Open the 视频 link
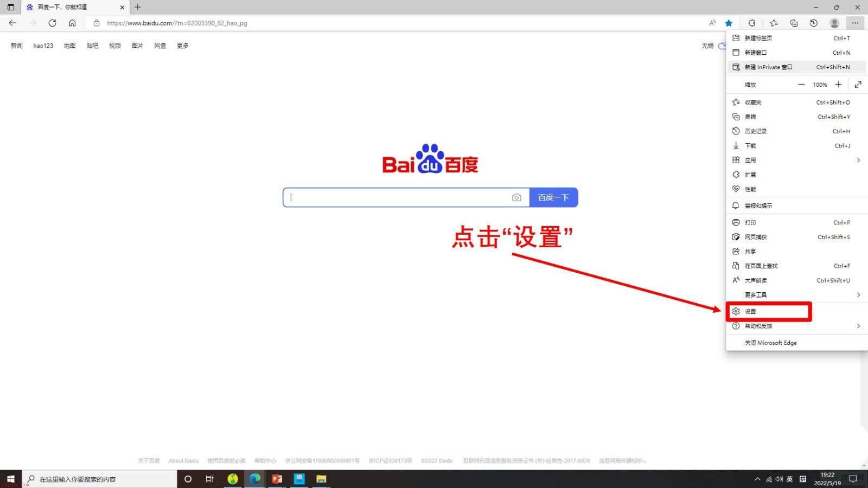The width and height of the screenshot is (868, 488). coord(115,46)
